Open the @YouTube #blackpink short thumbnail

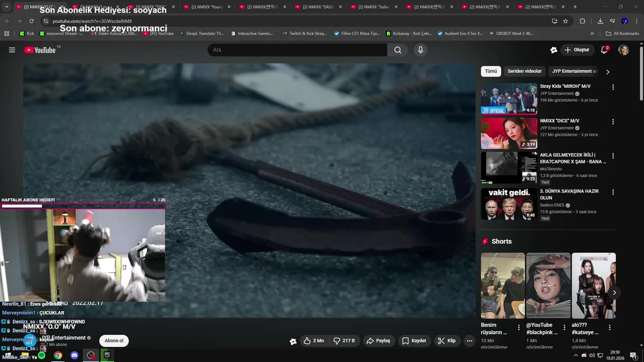pos(548,286)
